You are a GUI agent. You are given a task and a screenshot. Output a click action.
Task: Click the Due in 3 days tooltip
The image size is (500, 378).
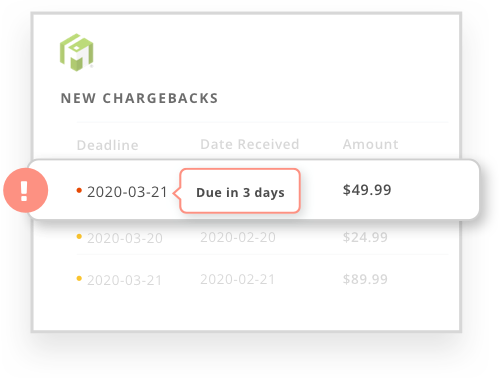coord(240,191)
